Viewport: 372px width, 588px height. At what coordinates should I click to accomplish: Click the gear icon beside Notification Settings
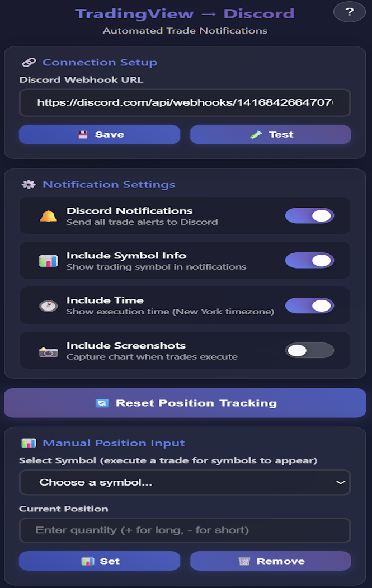(x=28, y=185)
